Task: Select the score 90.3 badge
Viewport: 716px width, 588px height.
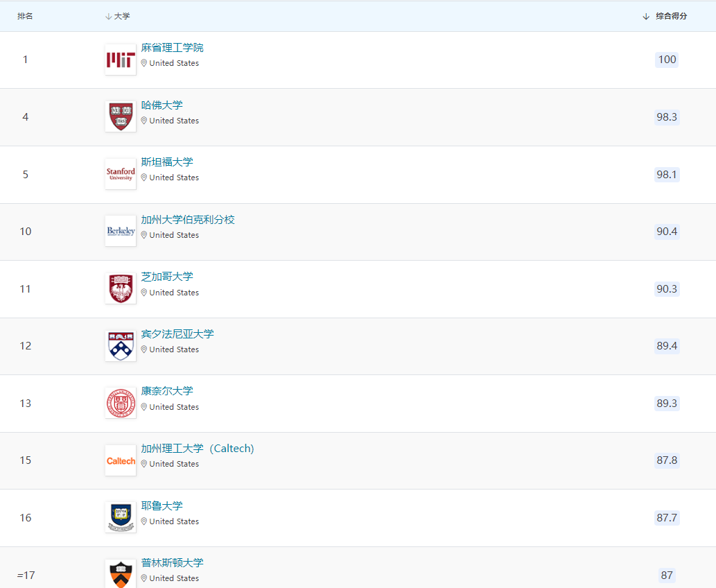Action: (x=667, y=289)
